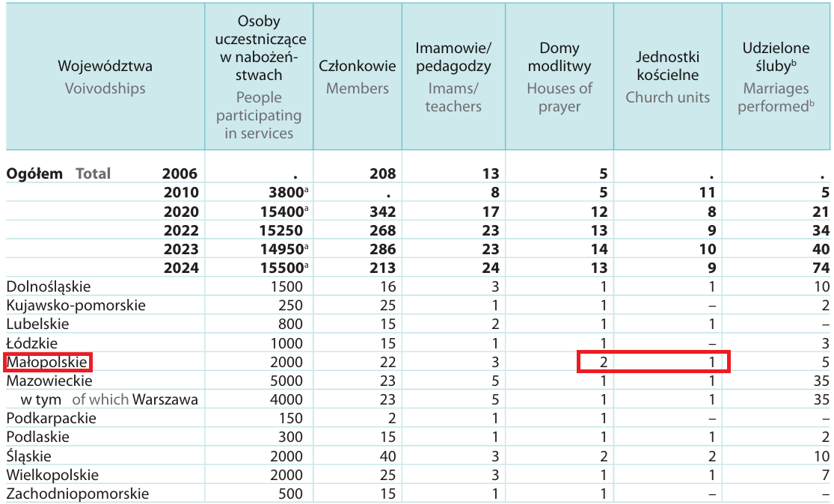Select the Domy modlitwy header cell
834x504 pixels.
pyautogui.click(x=559, y=76)
